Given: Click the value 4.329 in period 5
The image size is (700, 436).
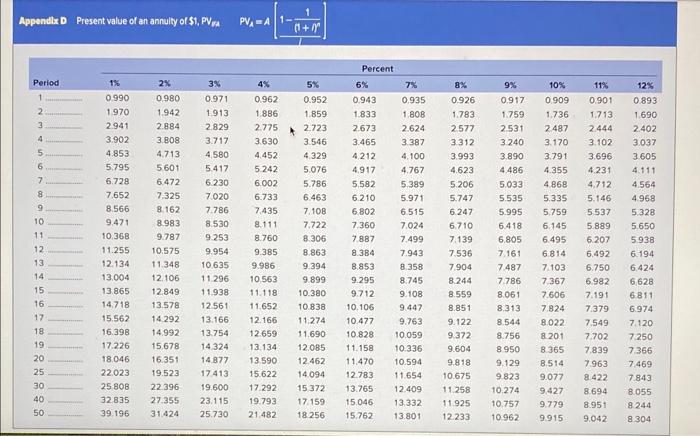Looking at the screenshot, I should (x=315, y=156).
